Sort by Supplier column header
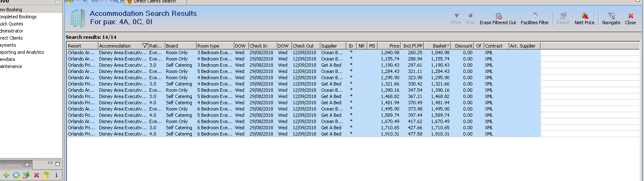This screenshot has width=644, height=181. tap(333, 46)
